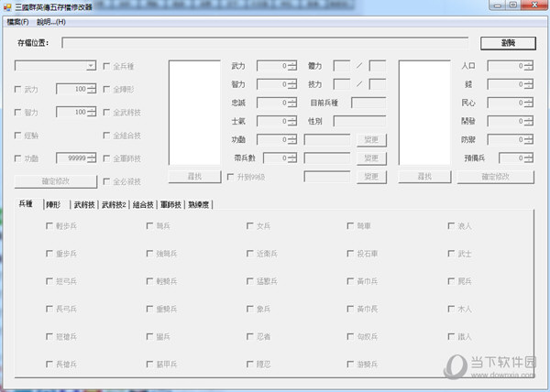Toggle the 全武將技 checkbox
550x392 pixels.
(108, 112)
